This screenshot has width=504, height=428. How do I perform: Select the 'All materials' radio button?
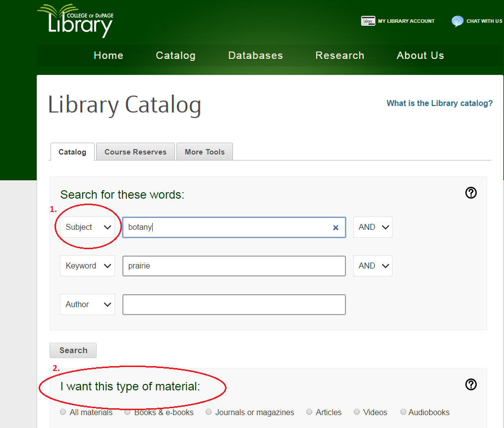[63, 412]
